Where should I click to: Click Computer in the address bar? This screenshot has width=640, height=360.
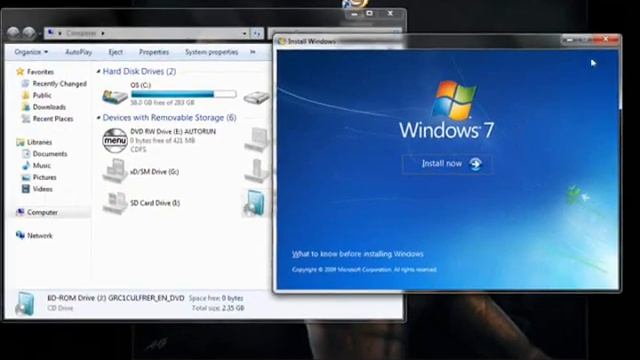pyautogui.click(x=81, y=33)
